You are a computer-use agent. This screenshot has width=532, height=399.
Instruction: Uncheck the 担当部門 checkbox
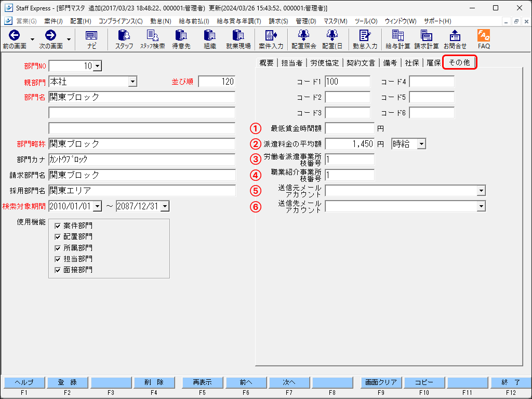(x=58, y=259)
